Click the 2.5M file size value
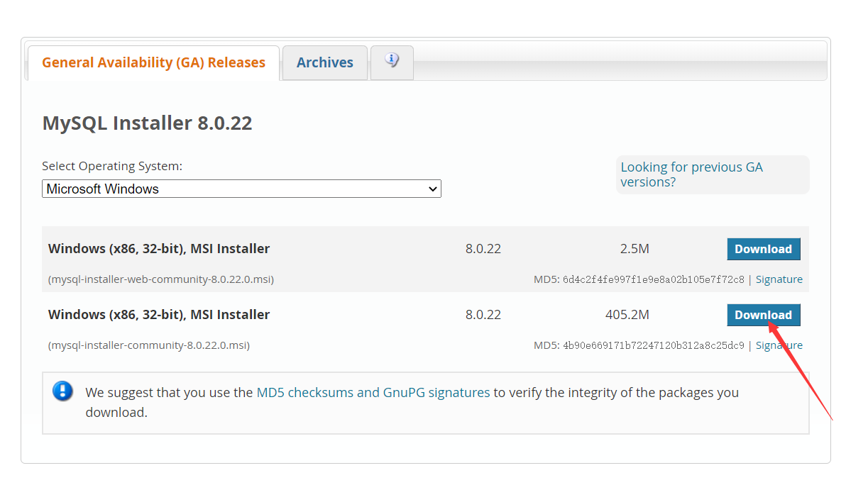This screenshot has height=485, width=868. 634,249
